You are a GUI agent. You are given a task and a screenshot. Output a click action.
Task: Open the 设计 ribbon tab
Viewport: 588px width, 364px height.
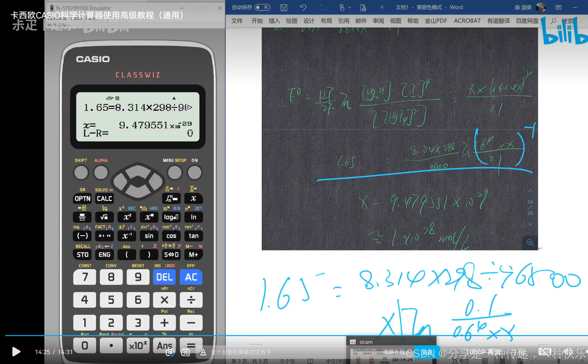tap(309, 21)
